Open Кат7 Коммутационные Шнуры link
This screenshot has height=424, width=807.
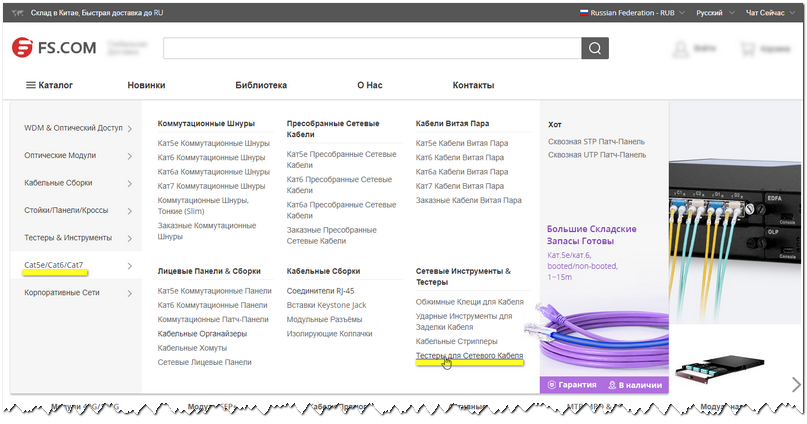click(x=212, y=186)
